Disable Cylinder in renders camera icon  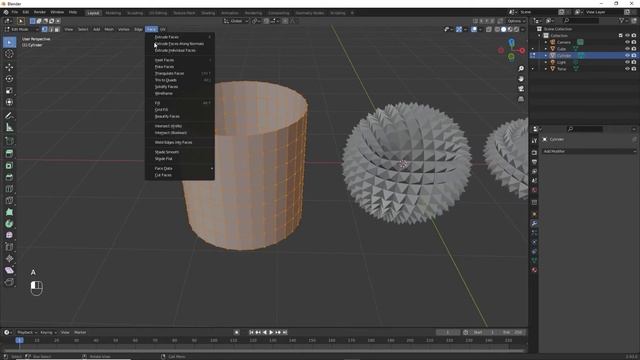[x=634, y=55]
